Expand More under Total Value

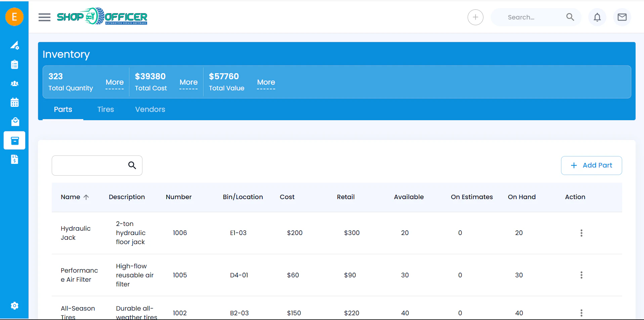266,82
